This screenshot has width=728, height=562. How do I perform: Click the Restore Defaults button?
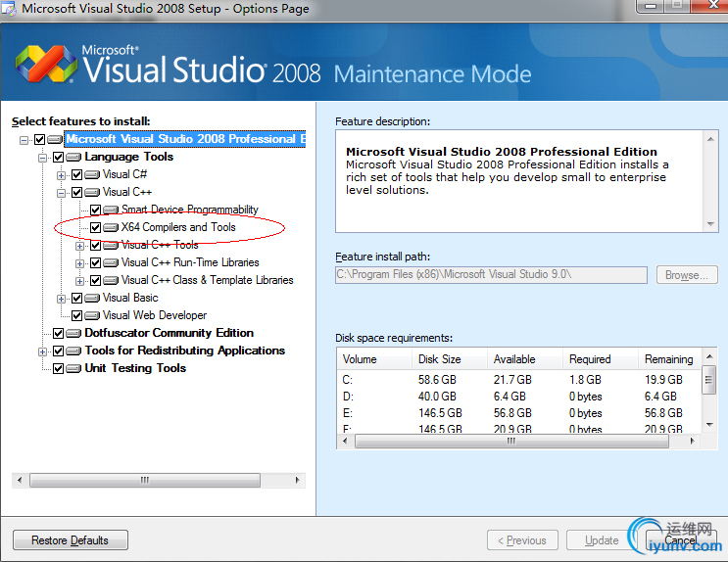[71, 540]
